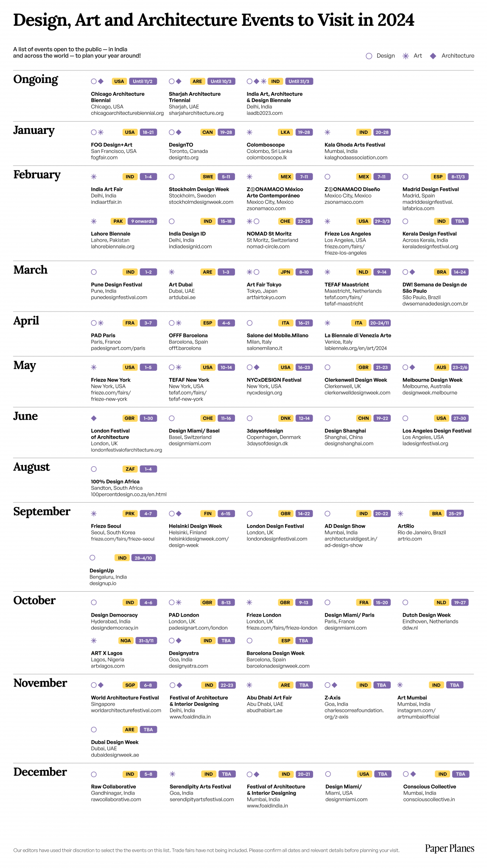Click the art asterisk icon above Lahore Biennale
The image size is (487, 868).
coord(94,221)
